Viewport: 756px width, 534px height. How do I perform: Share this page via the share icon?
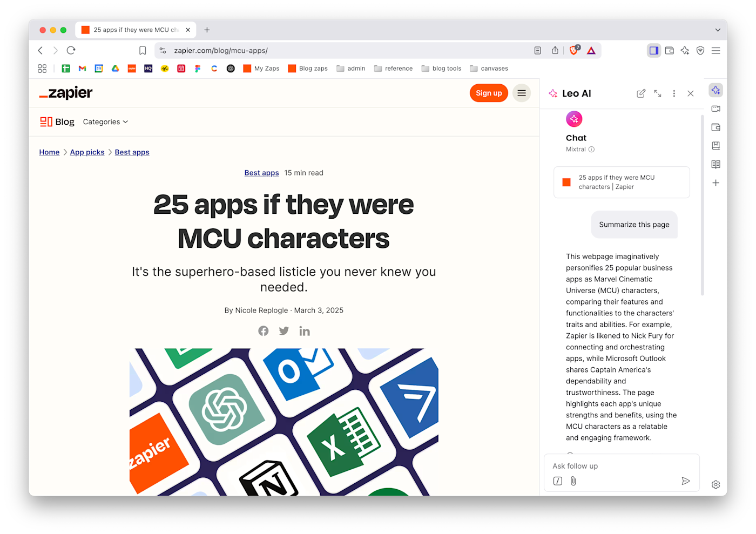coord(555,50)
